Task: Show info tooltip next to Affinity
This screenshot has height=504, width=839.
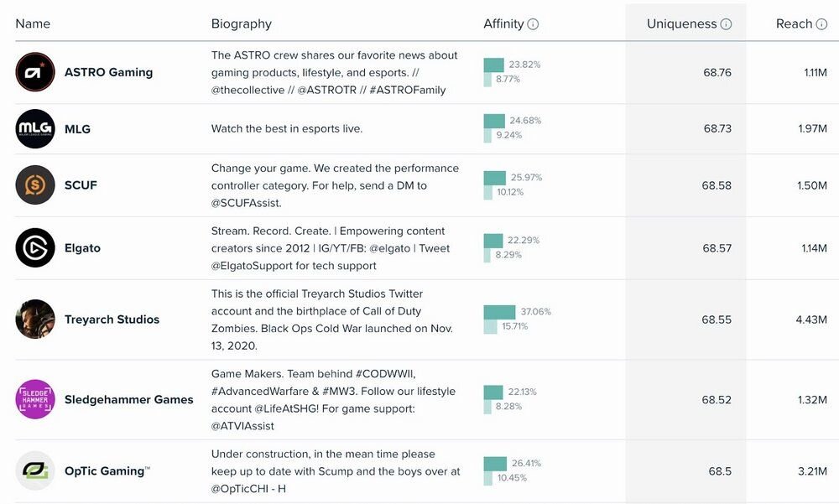Action: (533, 24)
